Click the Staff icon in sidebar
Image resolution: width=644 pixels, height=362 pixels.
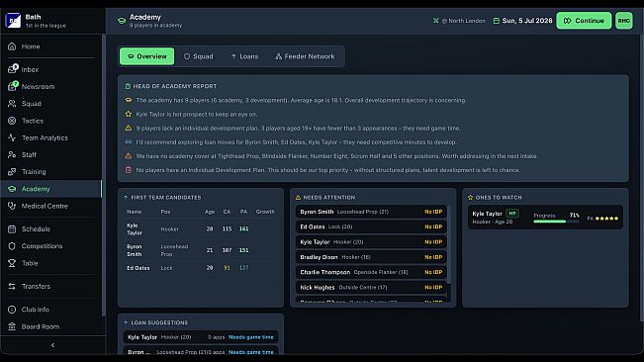[12, 154]
